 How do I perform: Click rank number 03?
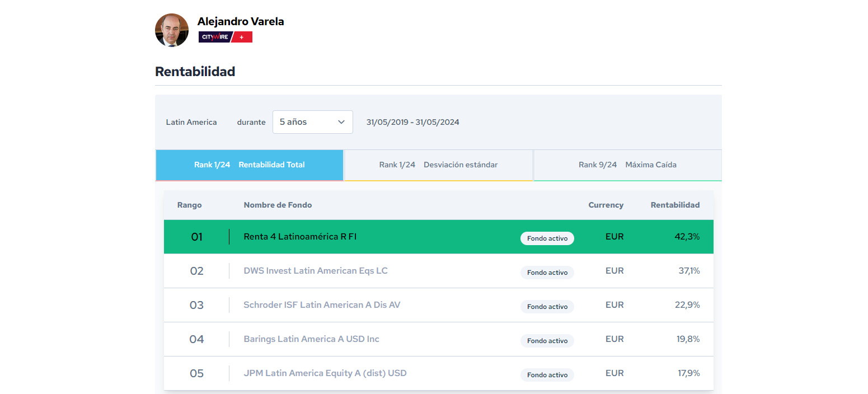(x=197, y=305)
